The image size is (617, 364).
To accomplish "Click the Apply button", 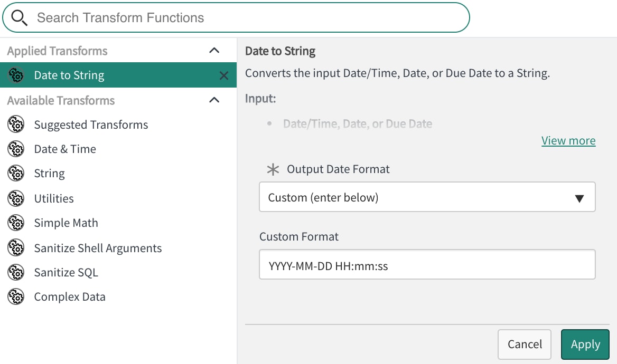I will coord(585,344).
